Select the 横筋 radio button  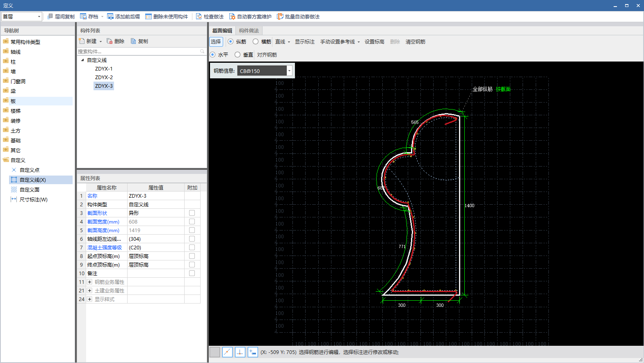pos(256,41)
